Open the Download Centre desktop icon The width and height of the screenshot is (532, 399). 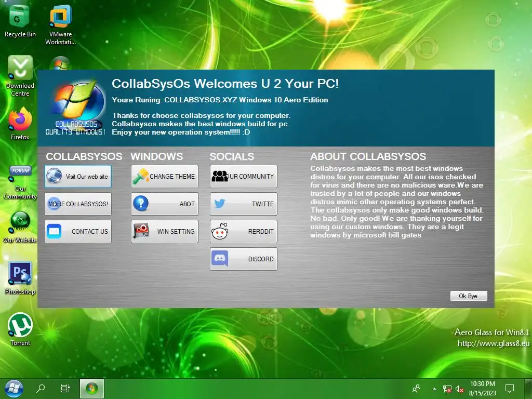(20, 76)
